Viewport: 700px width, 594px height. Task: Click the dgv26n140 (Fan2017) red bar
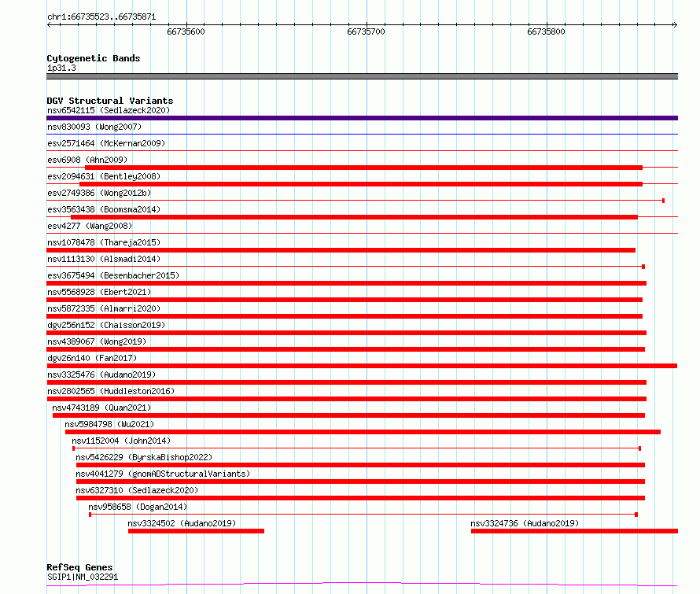coord(362,366)
